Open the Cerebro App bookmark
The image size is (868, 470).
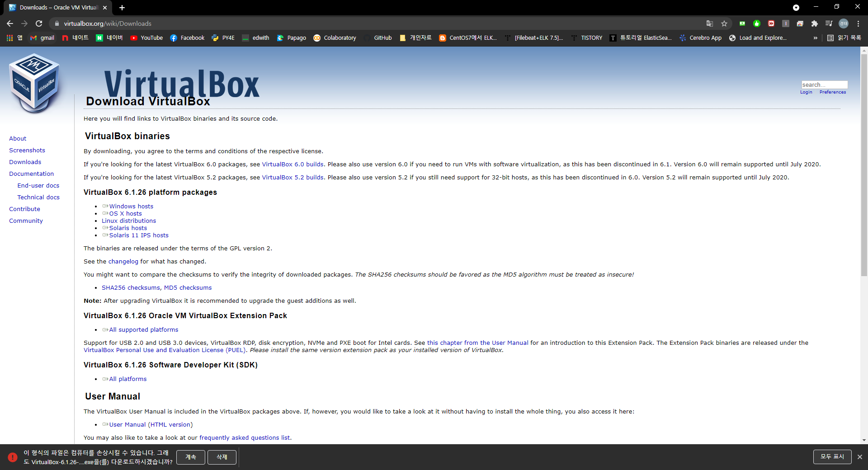(x=700, y=38)
